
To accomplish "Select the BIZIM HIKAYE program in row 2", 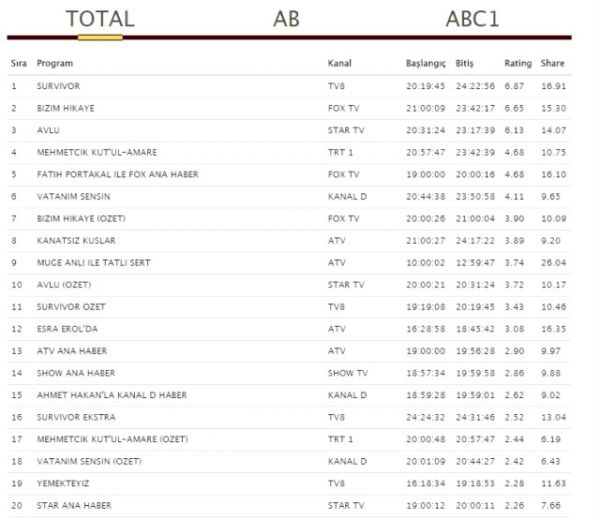I will (65, 108).
